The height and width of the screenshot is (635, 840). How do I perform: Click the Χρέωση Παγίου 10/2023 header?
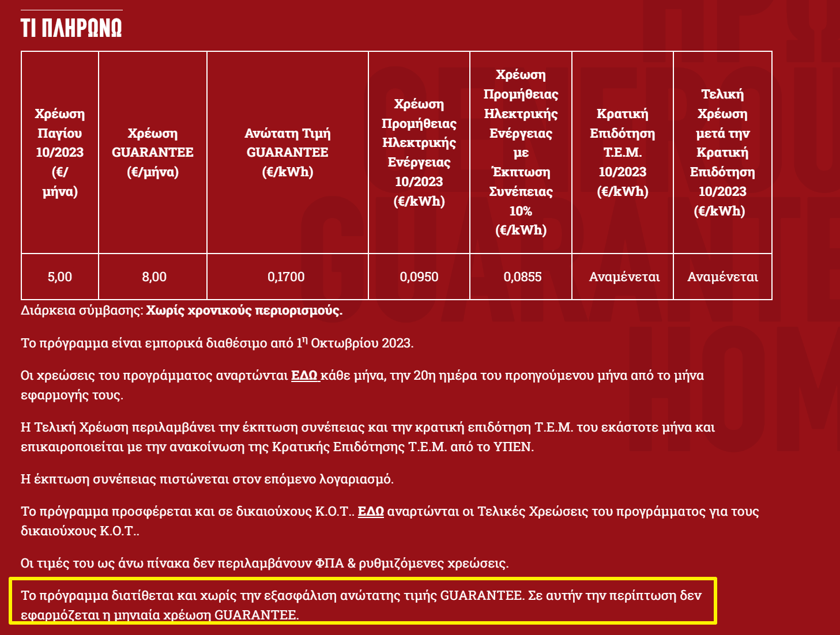click(x=60, y=153)
